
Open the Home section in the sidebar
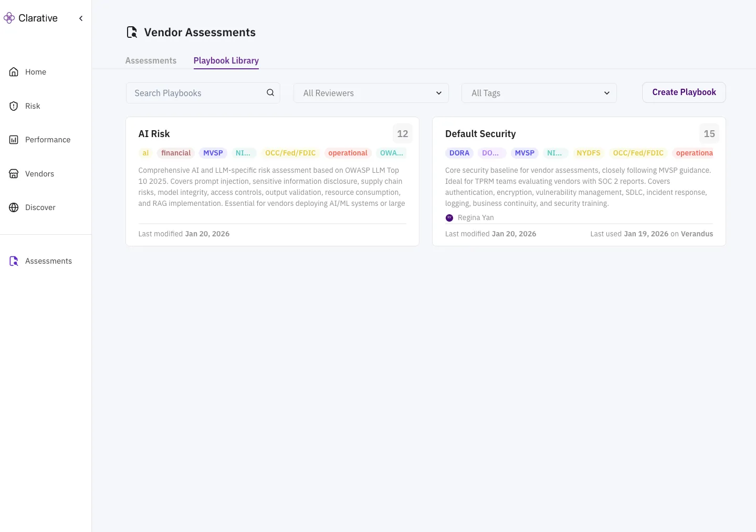[x=35, y=72]
